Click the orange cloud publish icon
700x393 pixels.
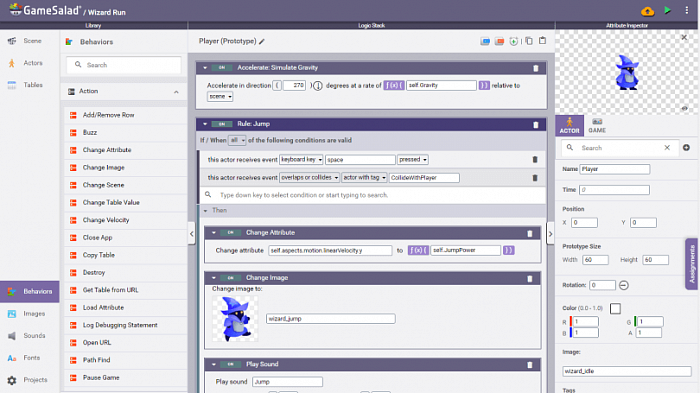coord(647,11)
